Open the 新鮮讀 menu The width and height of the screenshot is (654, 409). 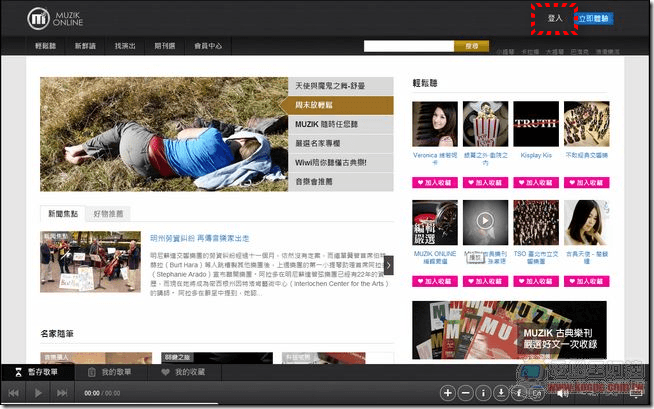click(85, 46)
